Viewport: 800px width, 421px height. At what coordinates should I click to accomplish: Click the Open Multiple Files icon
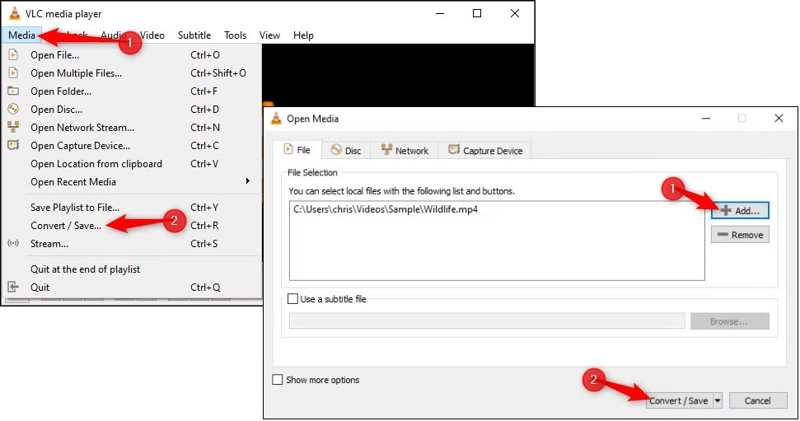click(x=13, y=73)
